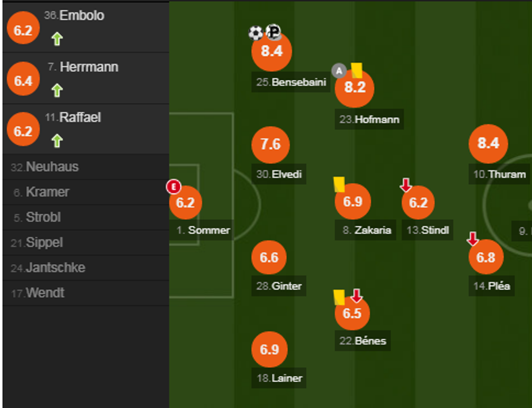Viewport: 532px width, 408px height.
Task: Click the yellow card icon above Bénes
Action: pyautogui.click(x=339, y=297)
